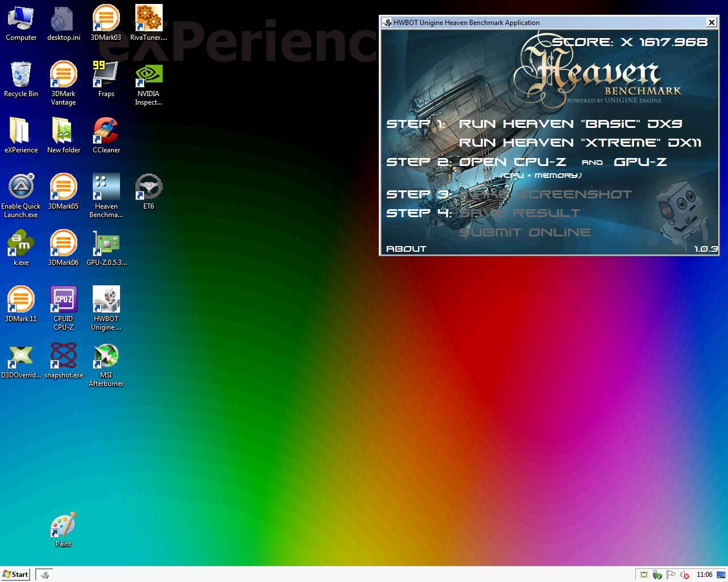Click the version number 1.0.3

click(x=706, y=249)
